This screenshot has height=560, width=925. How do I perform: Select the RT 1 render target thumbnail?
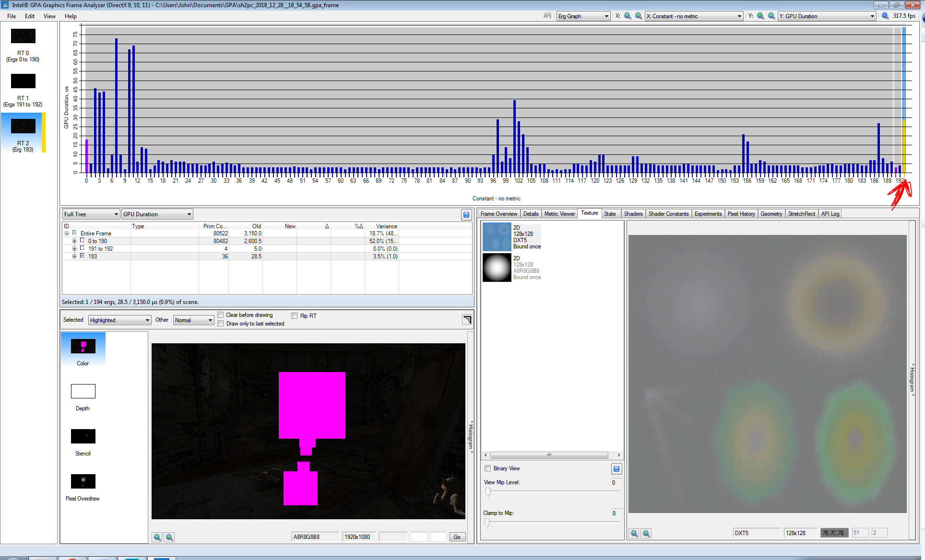pos(23,81)
